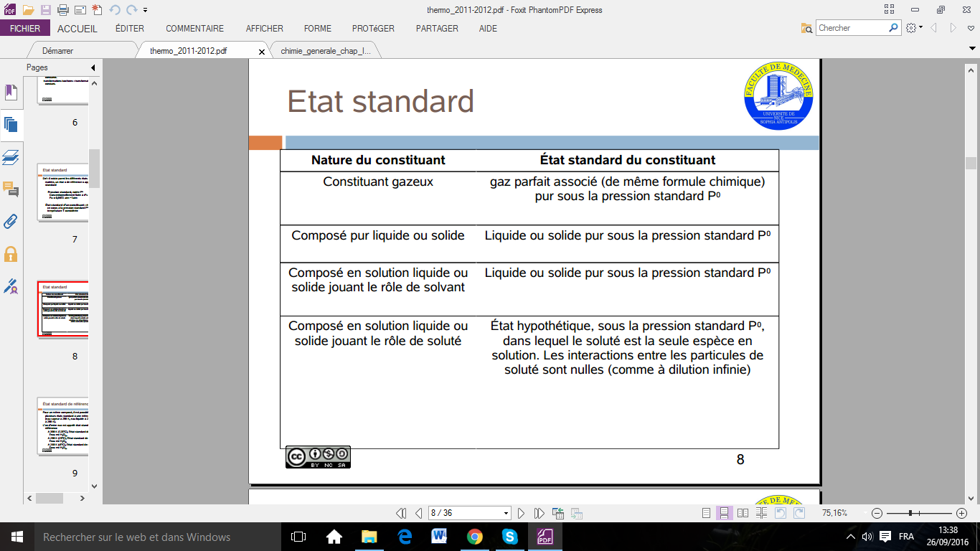Open the Security padlock panel

pos(11,254)
